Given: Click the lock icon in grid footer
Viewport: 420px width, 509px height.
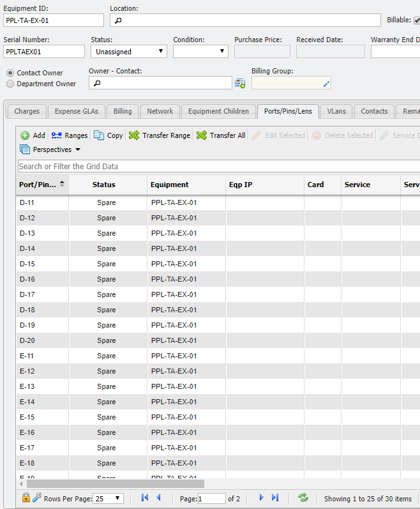Looking at the screenshot, I should click(26, 498).
